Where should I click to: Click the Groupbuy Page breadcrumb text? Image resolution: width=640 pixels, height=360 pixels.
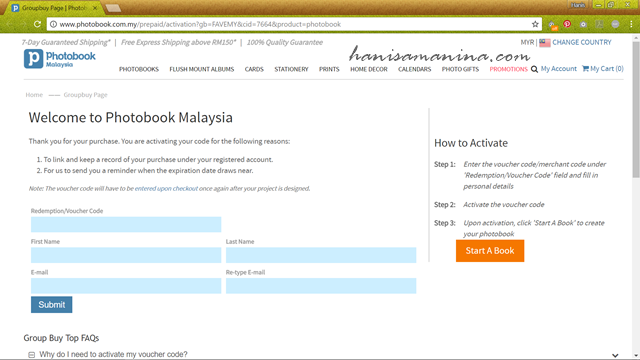click(85, 95)
